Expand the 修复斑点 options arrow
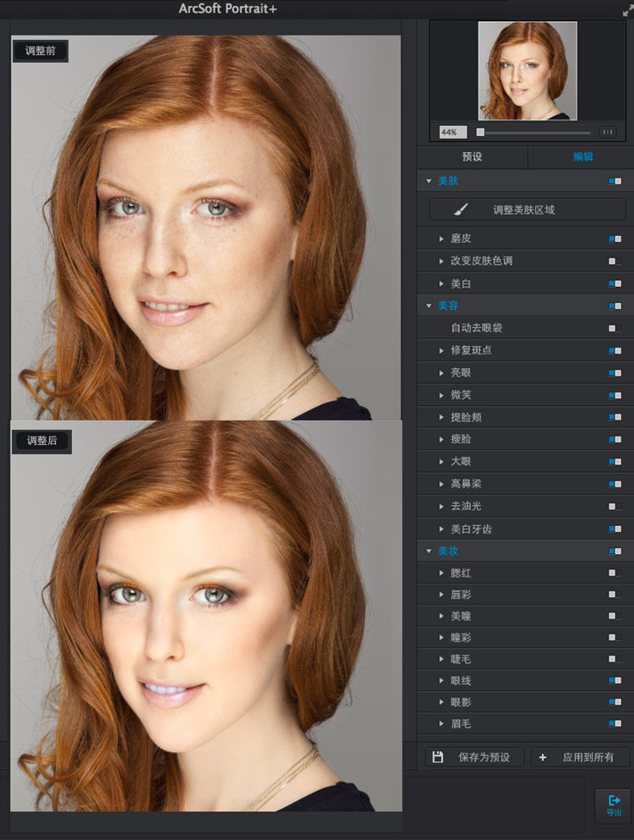Image resolution: width=634 pixels, height=840 pixels. pyautogui.click(x=441, y=350)
